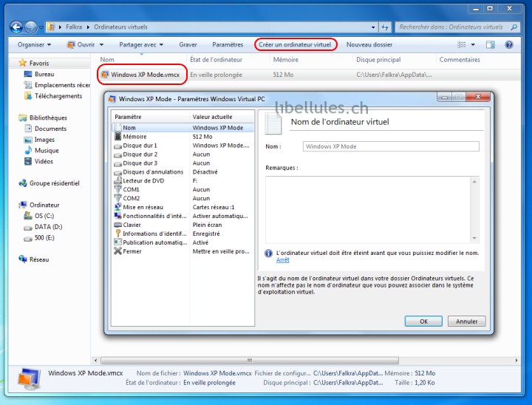The image size is (532, 405).
Task: Click the Disque dur 1 drive icon
Action: pyautogui.click(x=117, y=146)
